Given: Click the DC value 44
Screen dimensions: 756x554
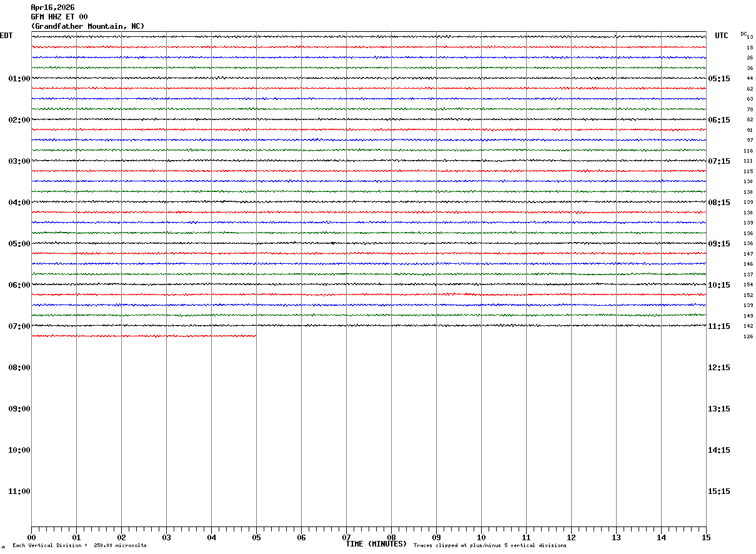Looking at the screenshot, I should 750,78.
